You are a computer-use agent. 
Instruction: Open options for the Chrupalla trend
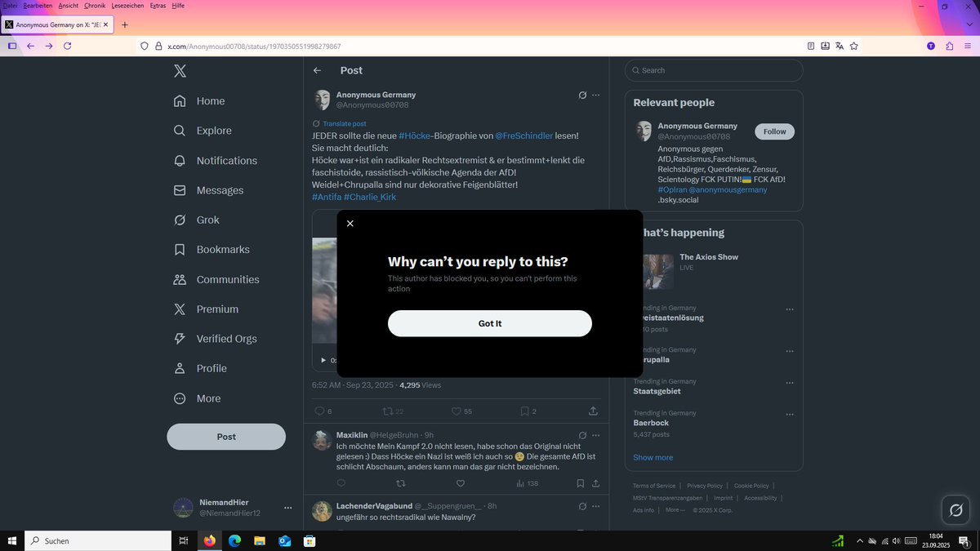(x=790, y=351)
